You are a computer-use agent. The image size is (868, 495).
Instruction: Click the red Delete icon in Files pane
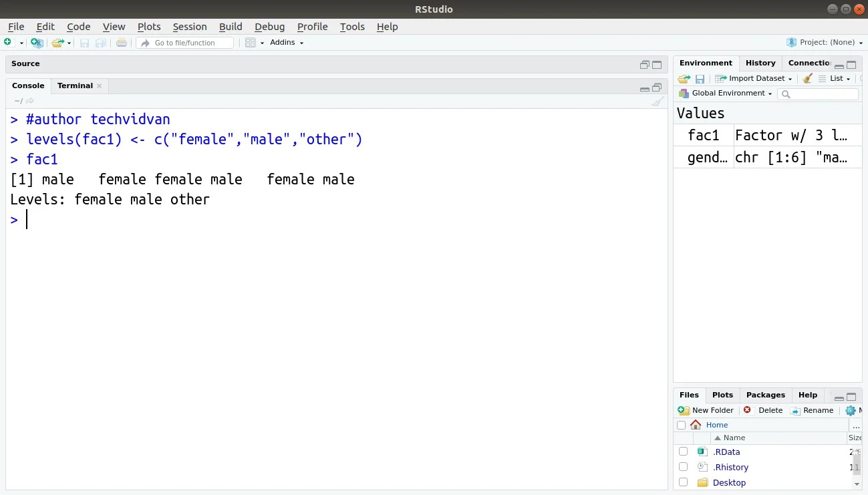tap(747, 410)
